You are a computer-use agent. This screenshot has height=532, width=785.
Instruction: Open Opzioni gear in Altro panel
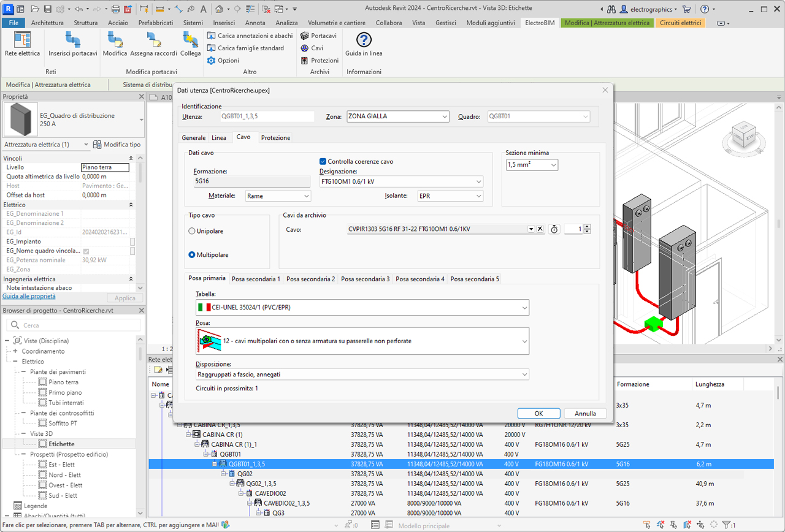pyautogui.click(x=223, y=60)
